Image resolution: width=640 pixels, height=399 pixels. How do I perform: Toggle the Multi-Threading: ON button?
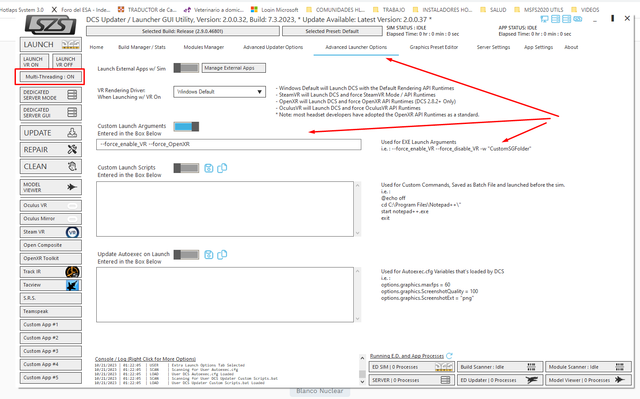51,77
